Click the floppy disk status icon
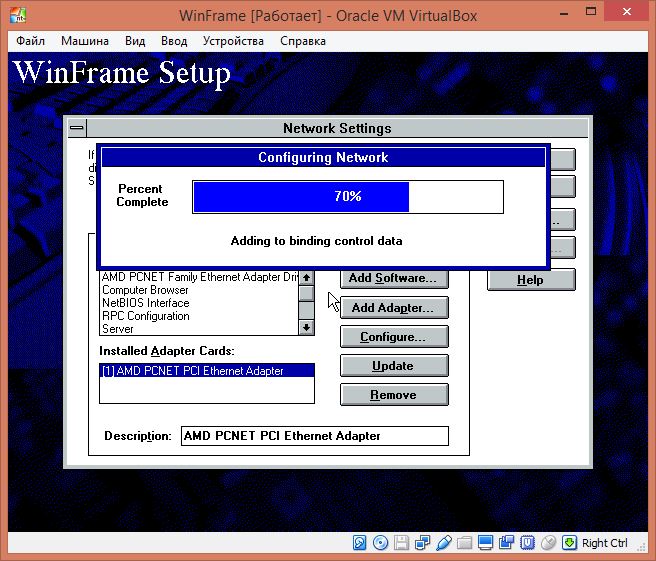 pos(401,543)
